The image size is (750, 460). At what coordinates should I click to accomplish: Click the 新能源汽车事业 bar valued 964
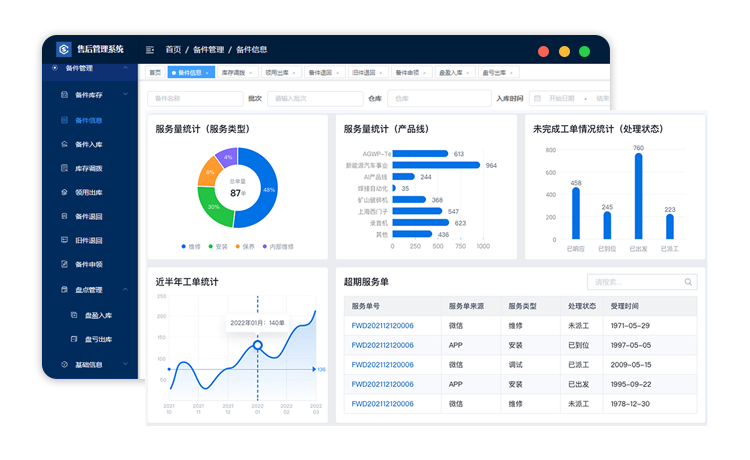point(436,165)
